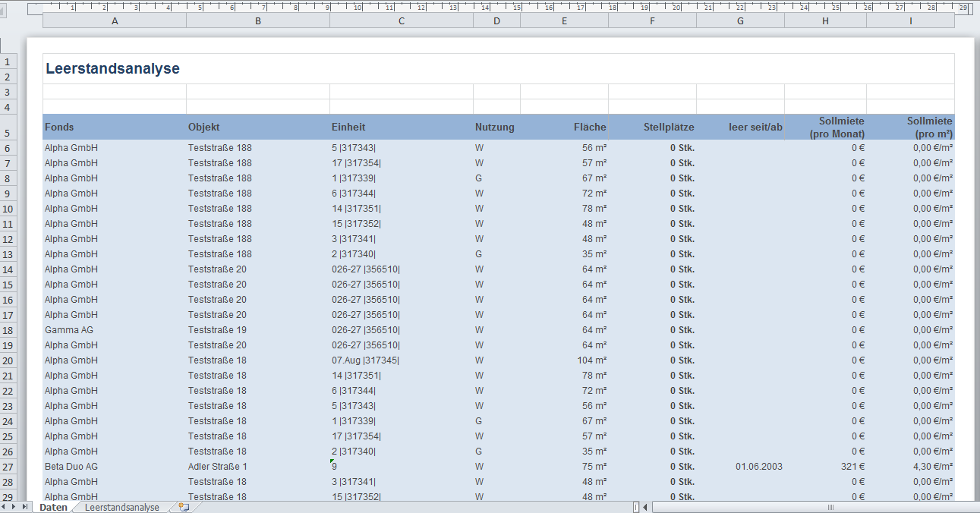Click the 'Sollmiete (pro m²)' heading cell

911,127
